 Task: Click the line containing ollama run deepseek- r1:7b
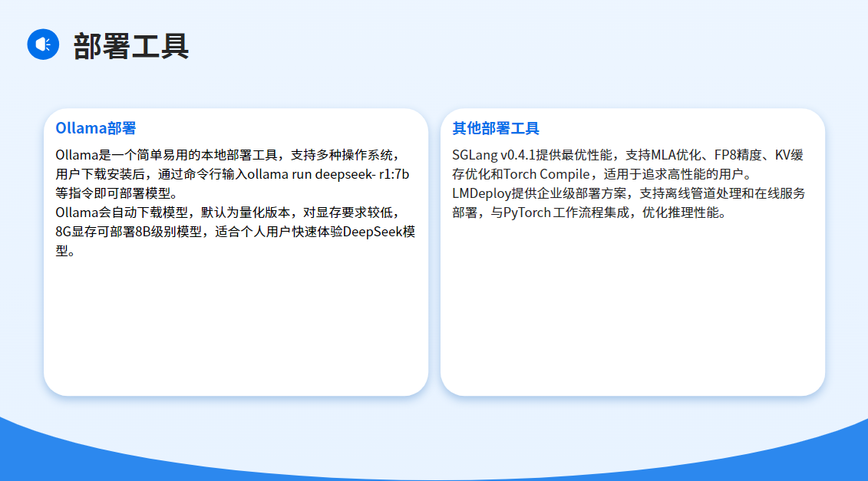click(232, 174)
